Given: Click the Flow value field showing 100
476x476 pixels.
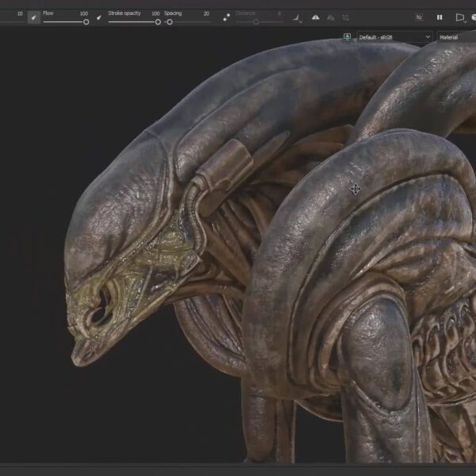Looking at the screenshot, I should (x=83, y=13).
